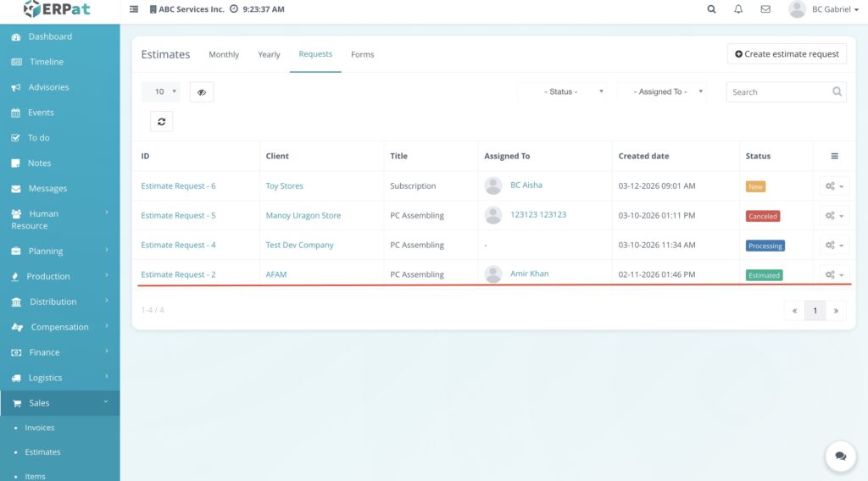Click Create estimate request button

[x=787, y=53]
